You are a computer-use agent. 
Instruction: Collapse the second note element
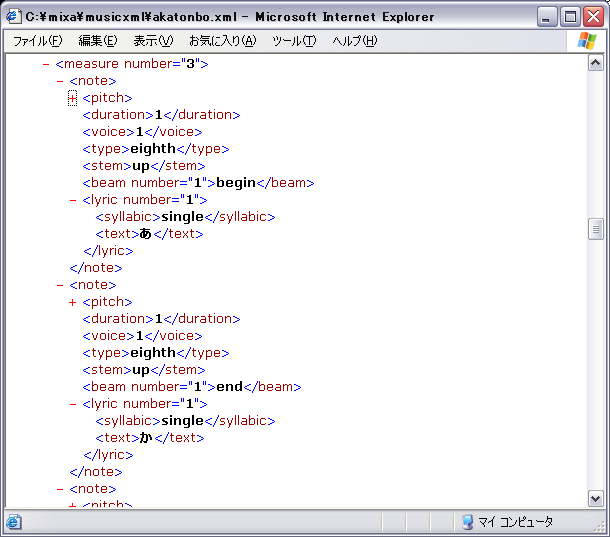60,285
